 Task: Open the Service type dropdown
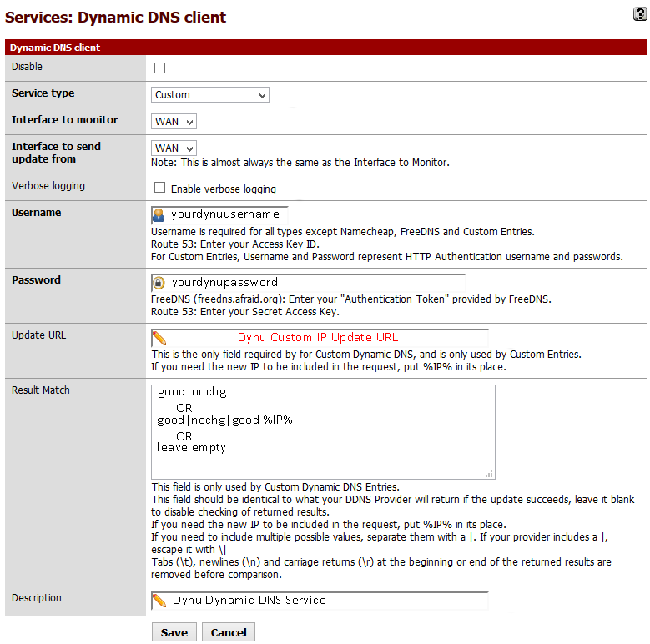(210, 95)
